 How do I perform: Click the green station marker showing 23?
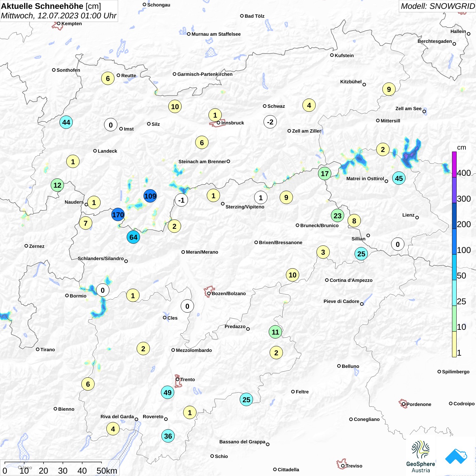coord(338,216)
